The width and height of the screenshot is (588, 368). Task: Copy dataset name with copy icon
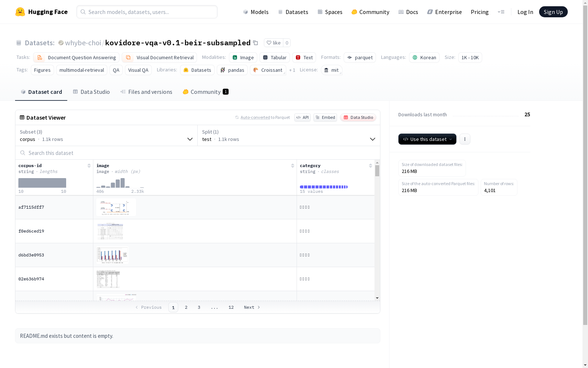click(255, 43)
